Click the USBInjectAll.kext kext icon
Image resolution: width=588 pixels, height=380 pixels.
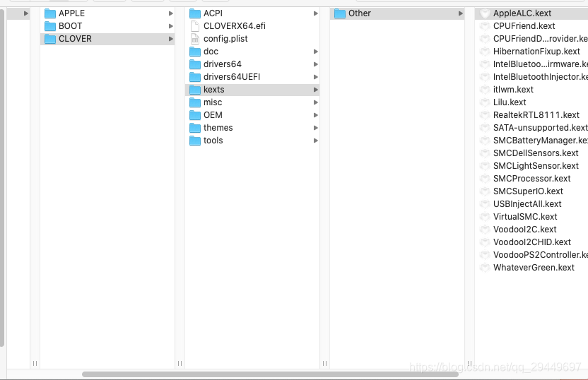click(485, 204)
